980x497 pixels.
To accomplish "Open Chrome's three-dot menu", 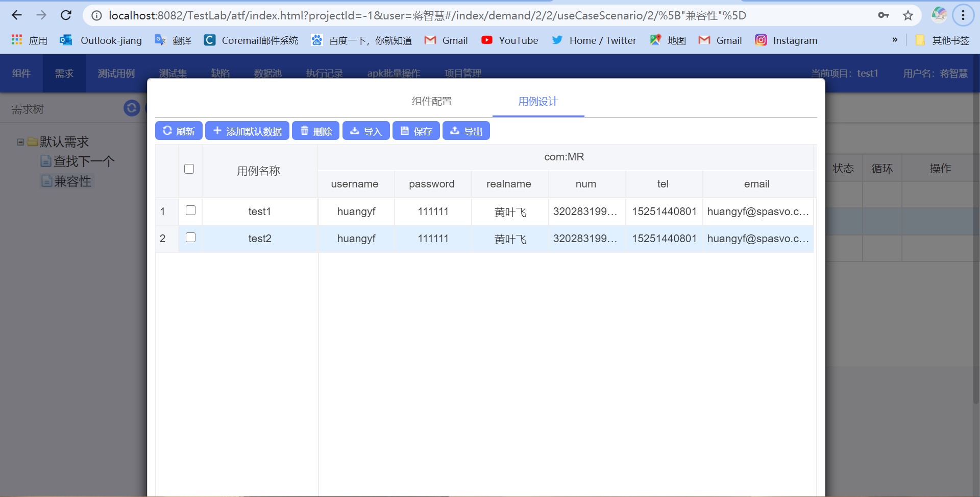I will (963, 15).
